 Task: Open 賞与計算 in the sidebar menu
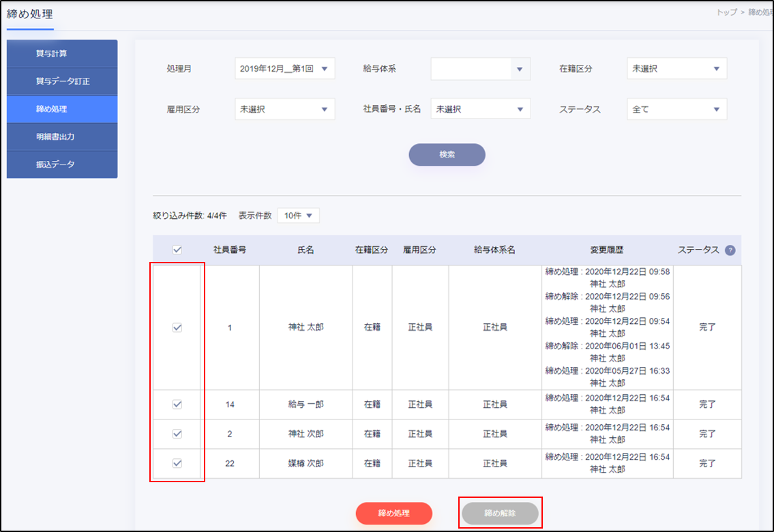tap(62, 53)
